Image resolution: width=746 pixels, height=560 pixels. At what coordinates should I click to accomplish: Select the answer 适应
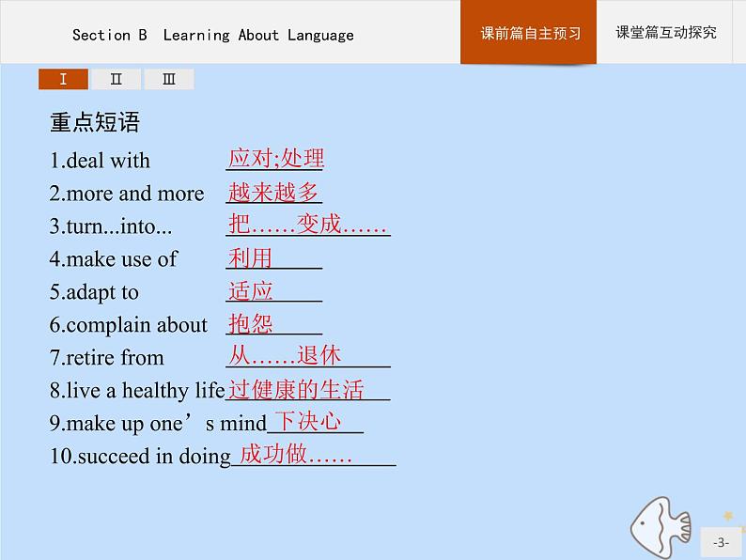point(250,290)
